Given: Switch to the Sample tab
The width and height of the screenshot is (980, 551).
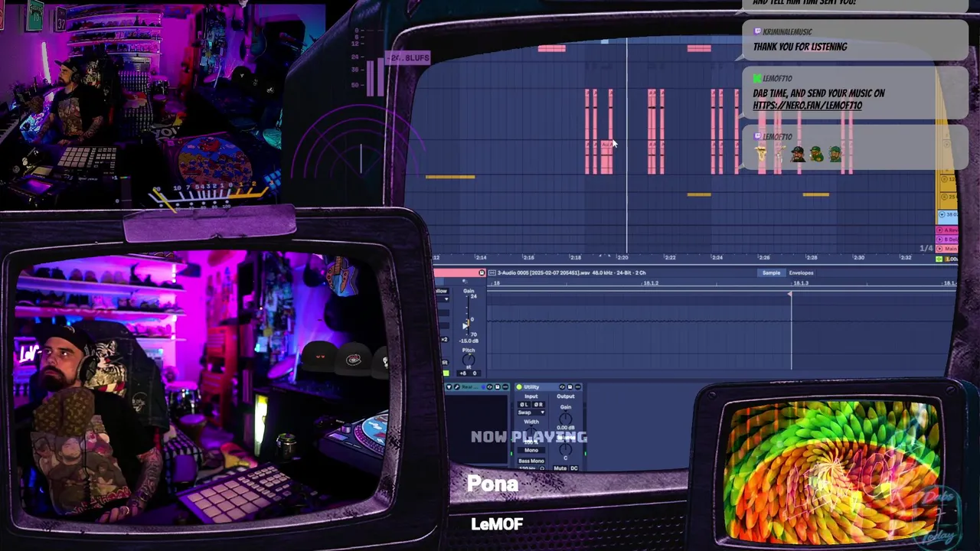Looking at the screenshot, I should [771, 272].
